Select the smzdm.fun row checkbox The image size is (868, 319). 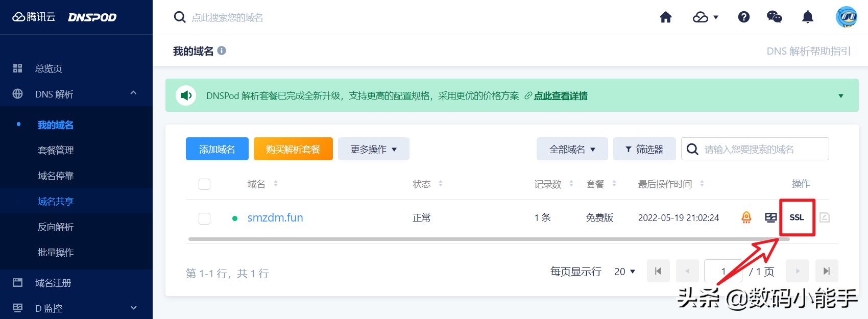tap(205, 218)
